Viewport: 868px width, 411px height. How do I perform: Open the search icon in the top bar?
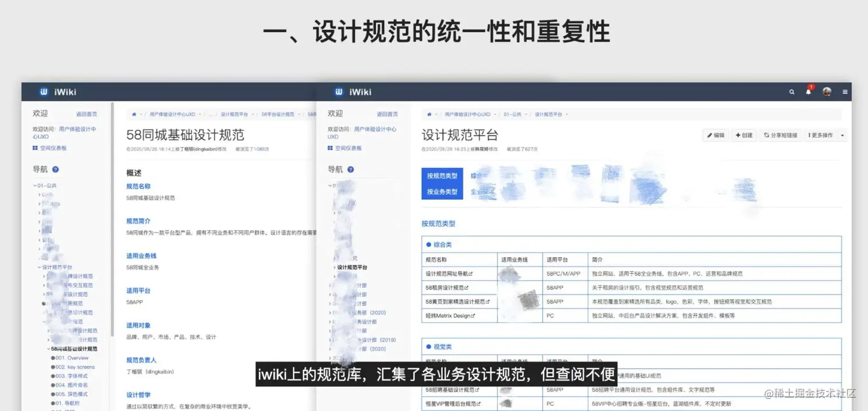coord(792,92)
